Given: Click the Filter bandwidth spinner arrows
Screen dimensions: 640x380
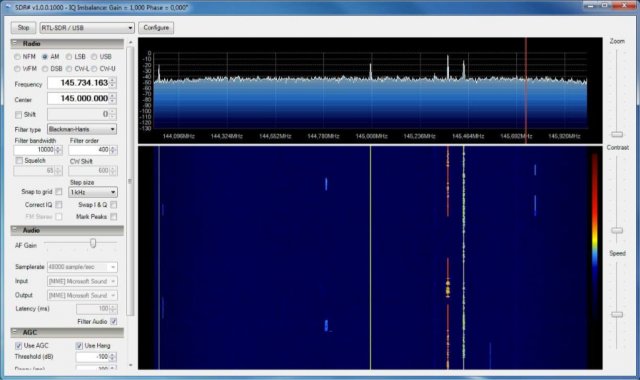Looking at the screenshot, I should (x=58, y=150).
